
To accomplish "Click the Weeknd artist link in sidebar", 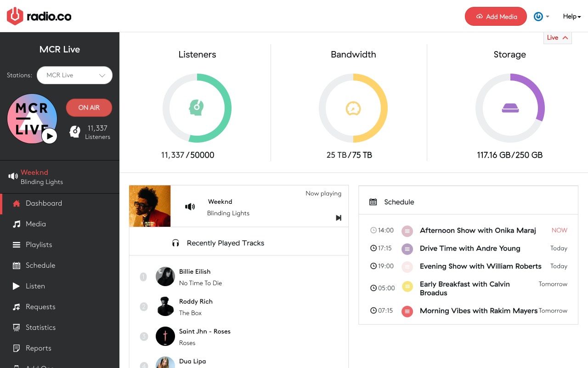I will [x=34, y=172].
